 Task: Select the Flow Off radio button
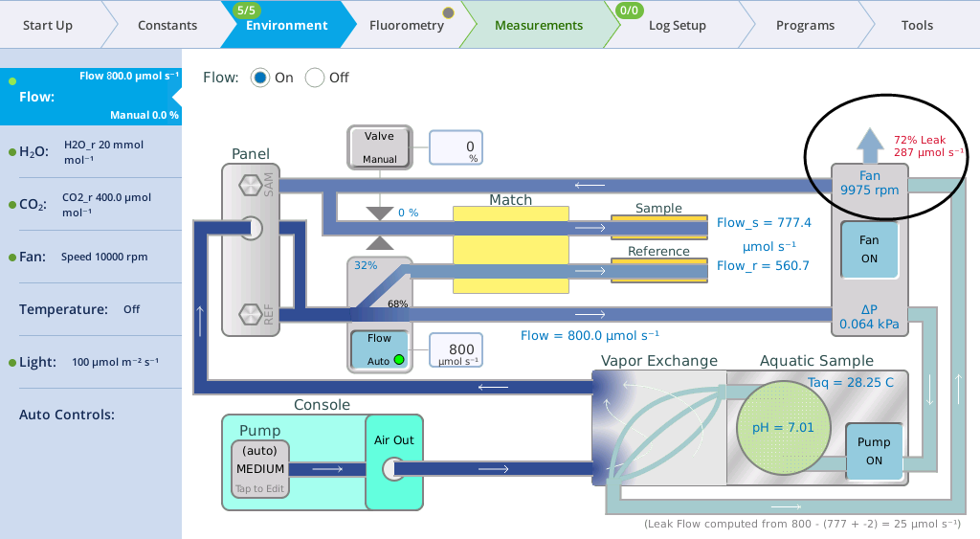315,78
